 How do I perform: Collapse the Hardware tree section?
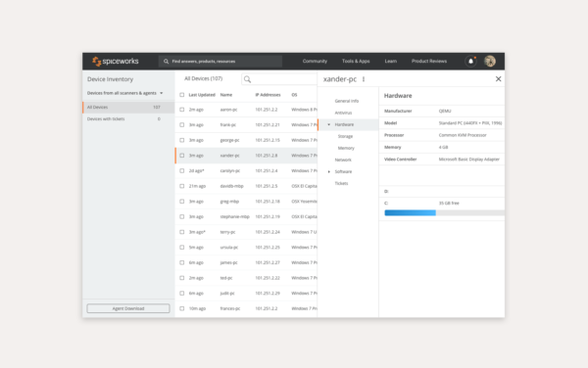pyautogui.click(x=329, y=124)
